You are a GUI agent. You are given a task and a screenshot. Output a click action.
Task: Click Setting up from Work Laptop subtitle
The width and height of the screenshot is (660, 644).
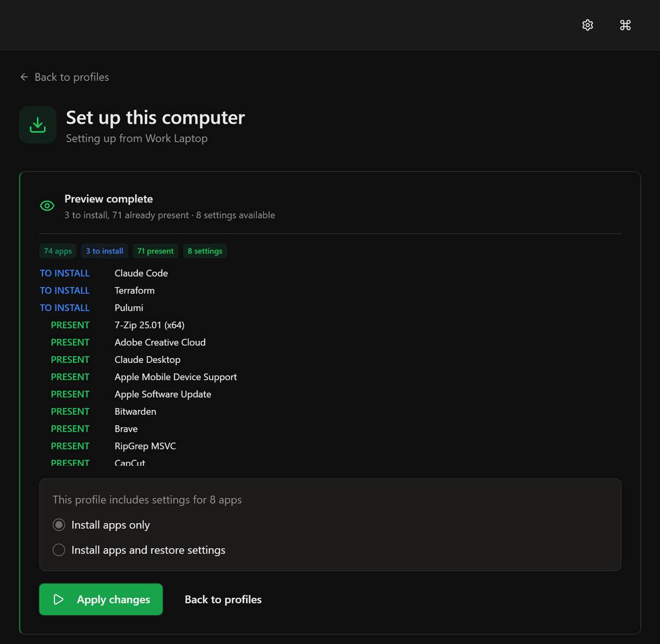(x=136, y=139)
